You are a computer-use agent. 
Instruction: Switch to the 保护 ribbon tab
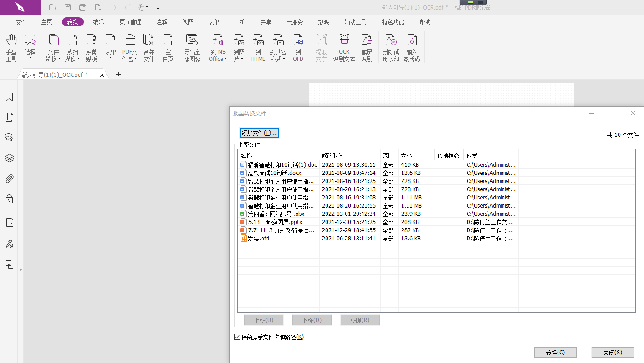[x=240, y=22]
